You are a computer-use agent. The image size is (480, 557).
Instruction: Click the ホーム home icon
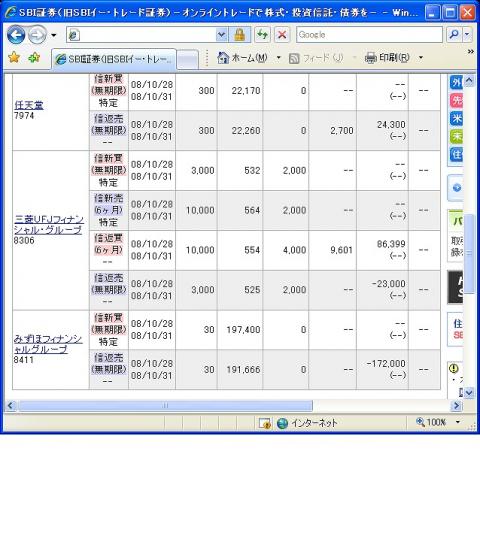223,58
